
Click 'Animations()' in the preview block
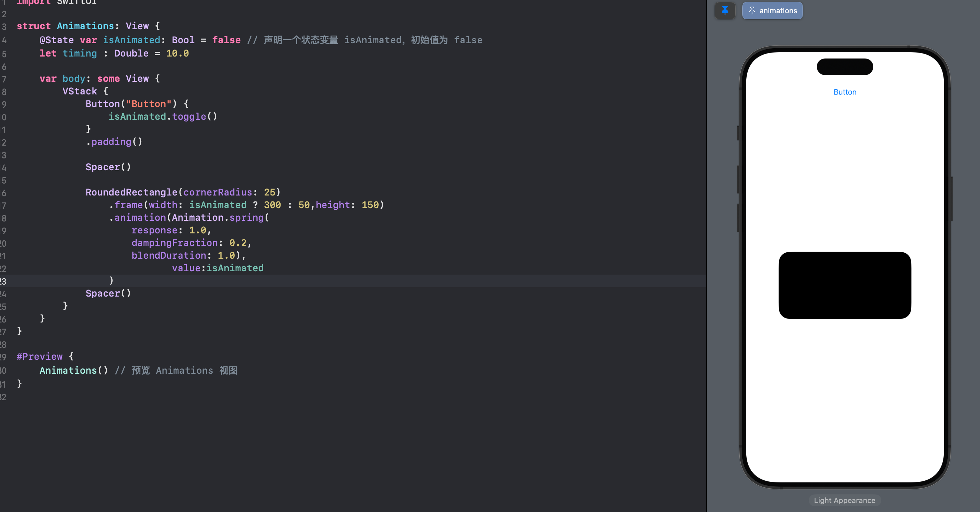coord(74,370)
